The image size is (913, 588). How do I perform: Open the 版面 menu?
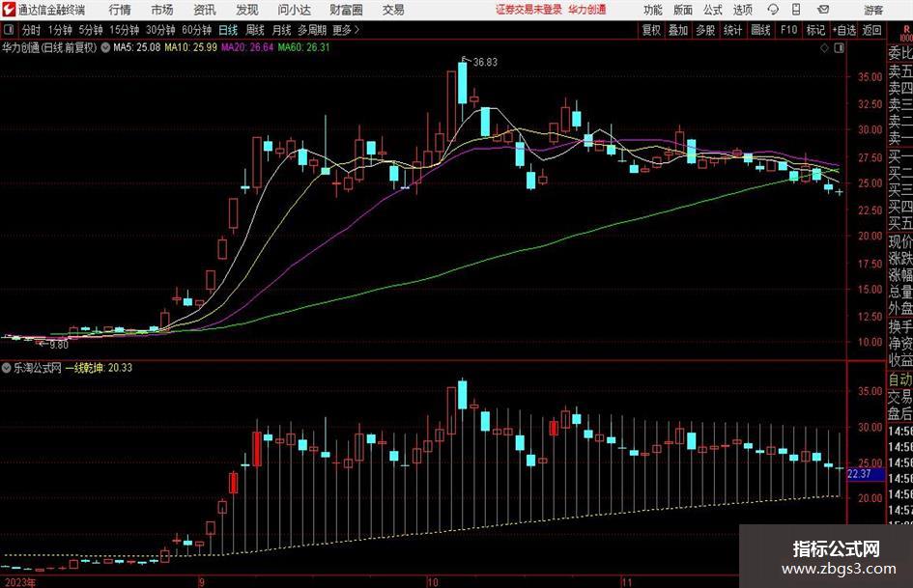coord(683,10)
